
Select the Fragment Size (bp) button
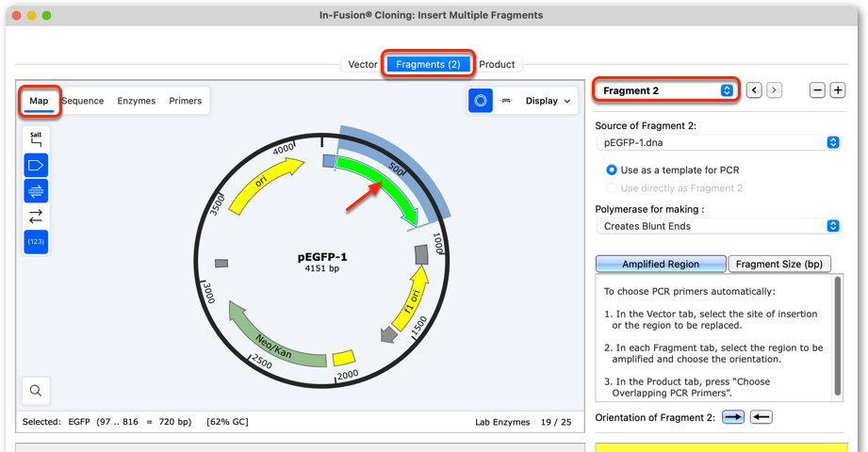[779, 264]
